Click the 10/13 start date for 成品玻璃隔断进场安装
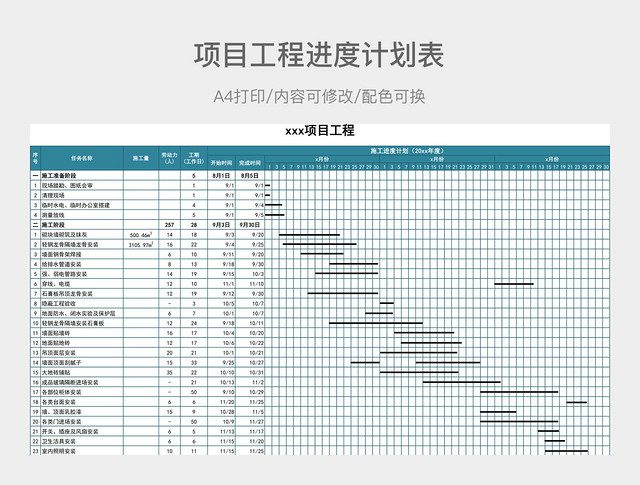 [x=221, y=382]
